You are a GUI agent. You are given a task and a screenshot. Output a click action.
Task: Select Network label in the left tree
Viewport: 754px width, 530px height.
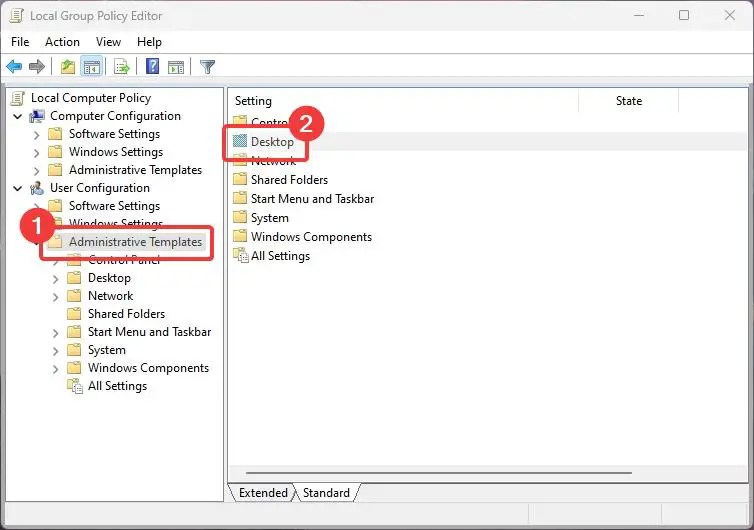111,295
